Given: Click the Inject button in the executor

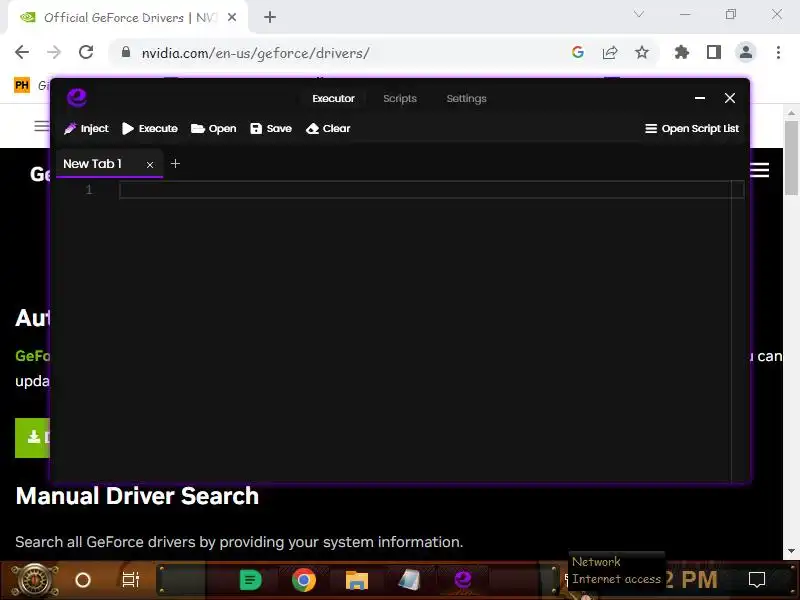Looking at the screenshot, I should [x=86, y=129].
